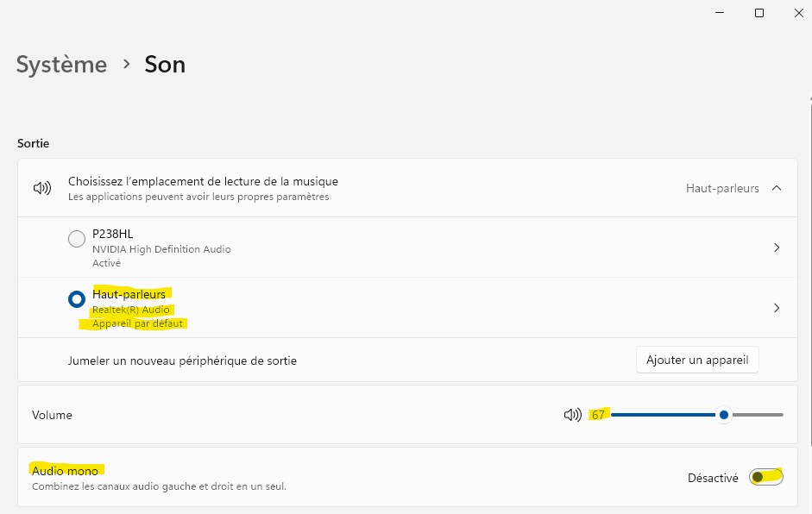Mute sound using the Volume speaker icon

[x=572, y=415]
